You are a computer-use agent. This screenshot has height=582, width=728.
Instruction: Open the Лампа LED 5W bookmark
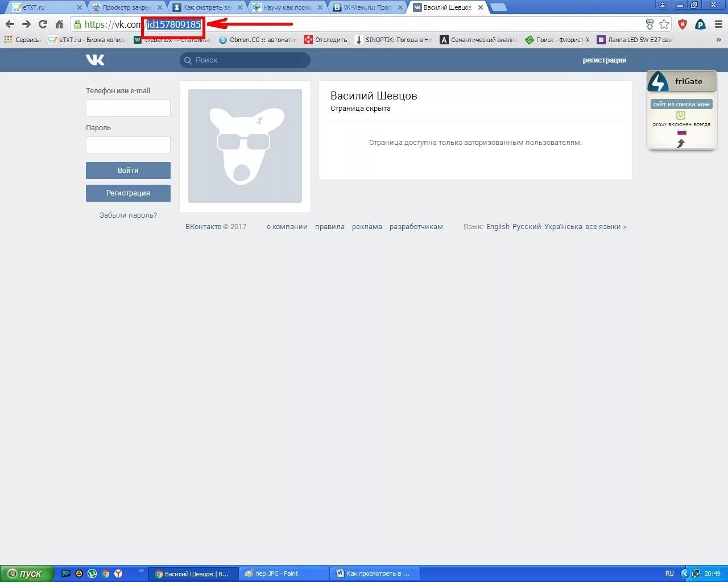(x=635, y=40)
